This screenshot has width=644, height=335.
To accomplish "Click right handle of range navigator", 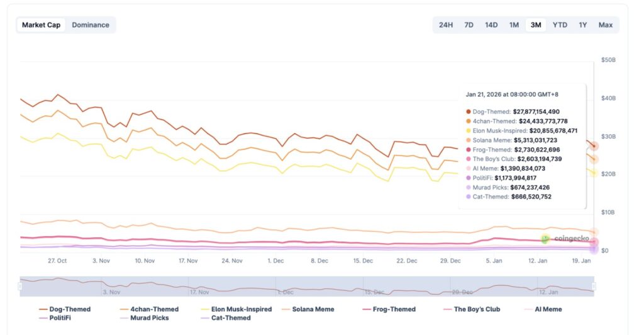I will pos(594,287).
